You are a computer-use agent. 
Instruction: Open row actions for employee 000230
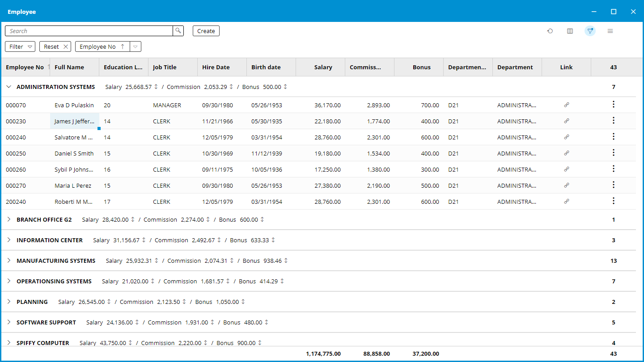[613, 121]
